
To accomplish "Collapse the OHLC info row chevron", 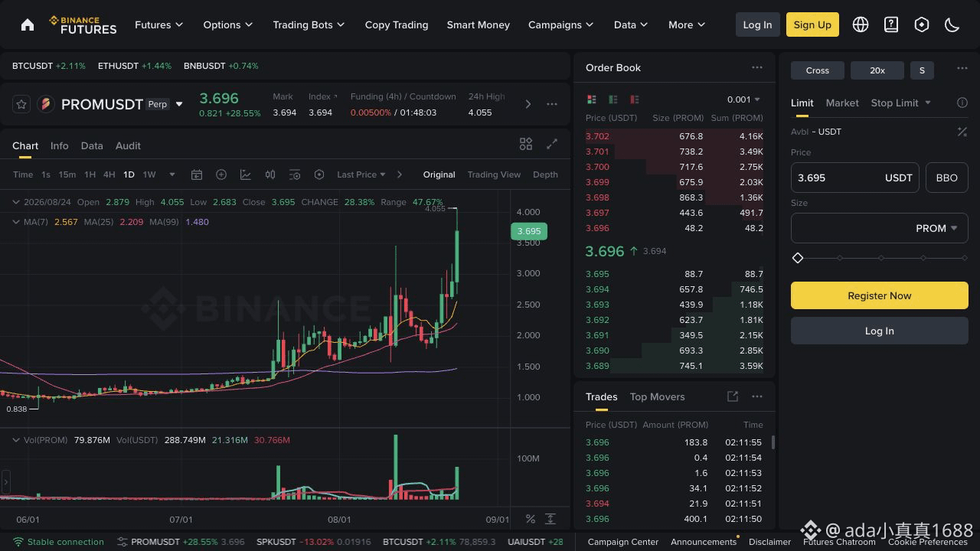I will tap(16, 202).
